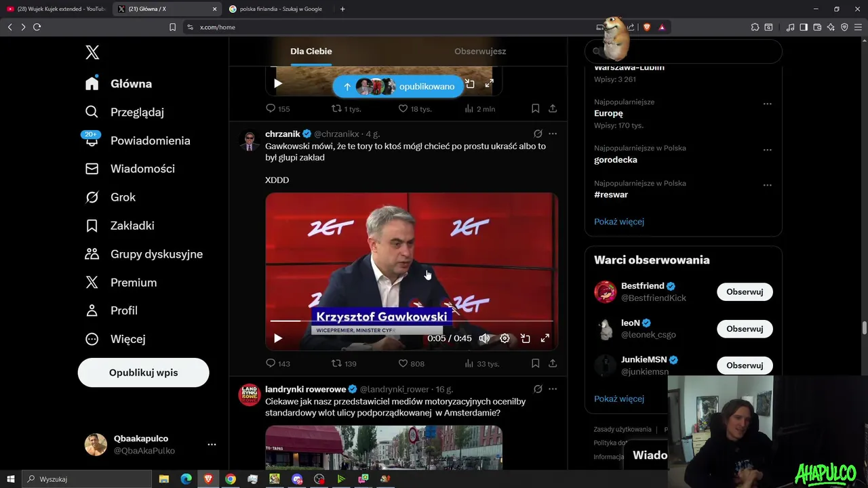868x488 pixels.
Task: Expand Więcej menu in sidebar
Action: [115, 339]
